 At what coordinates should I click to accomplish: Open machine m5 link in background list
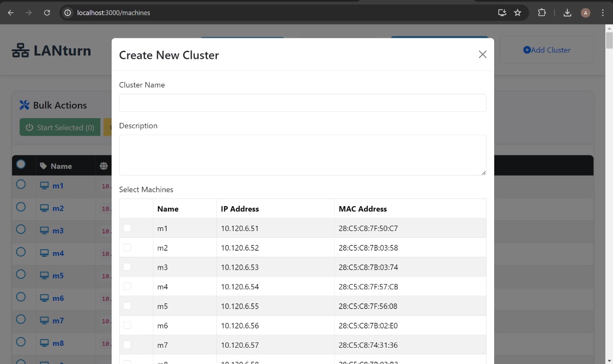click(x=58, y=276)
